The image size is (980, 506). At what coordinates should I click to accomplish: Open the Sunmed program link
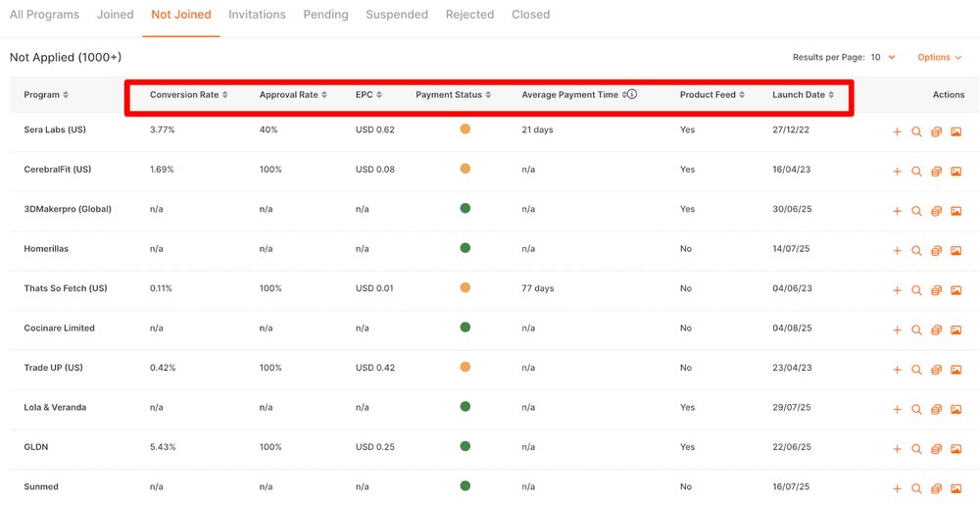pos(41,486)
